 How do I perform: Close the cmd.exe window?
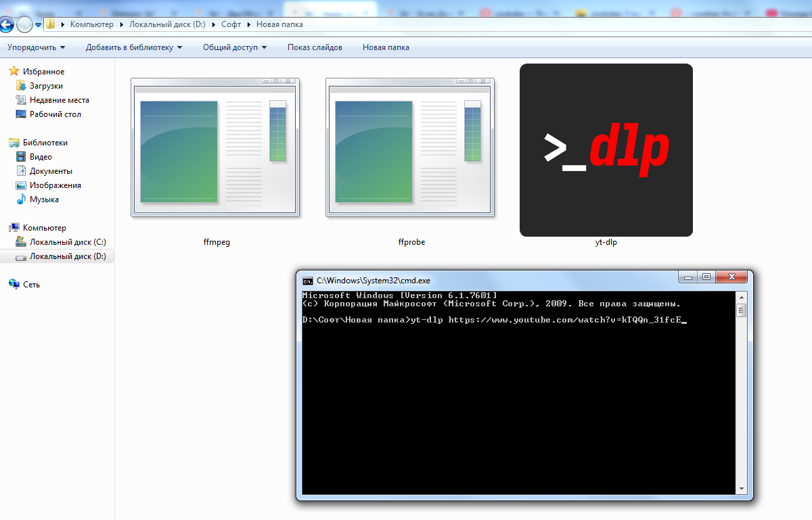pyautogui.click(x=731, y=277)
